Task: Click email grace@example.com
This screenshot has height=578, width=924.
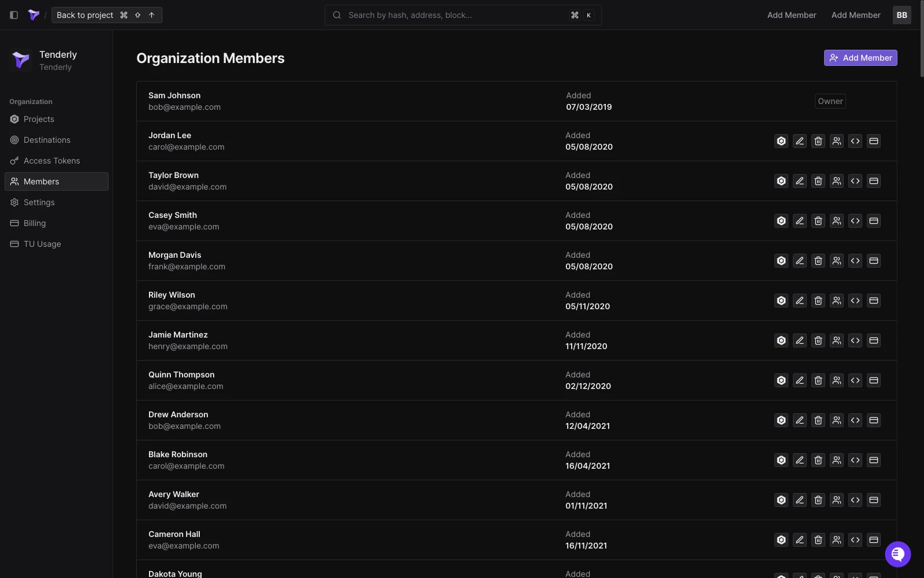Action: [x=188, y=306]
